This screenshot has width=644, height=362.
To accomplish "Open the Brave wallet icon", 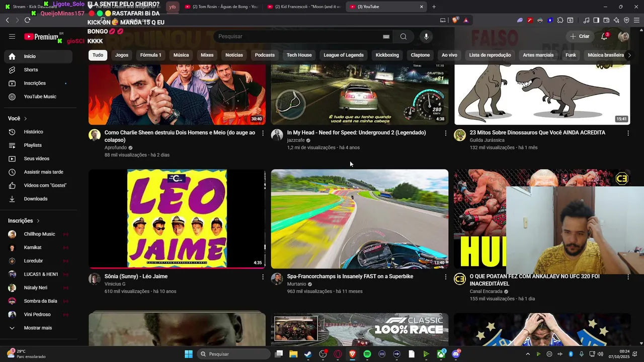I will 606,20.
